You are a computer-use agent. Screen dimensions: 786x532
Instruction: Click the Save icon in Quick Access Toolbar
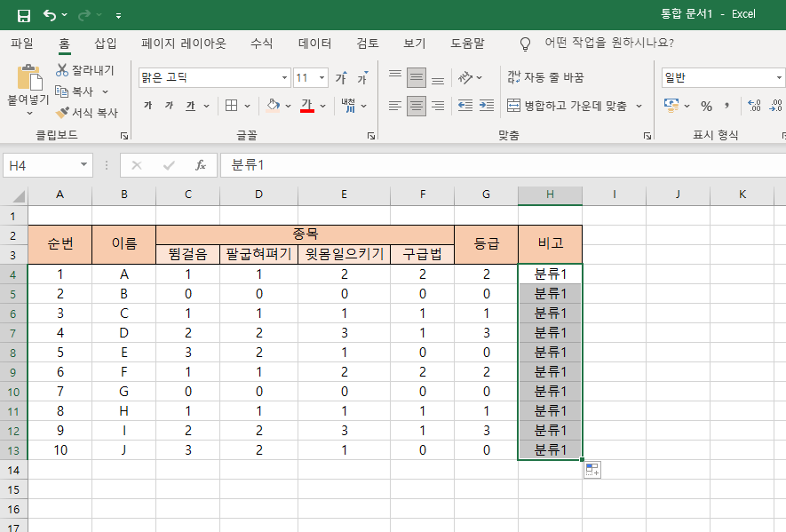click(x=24, y=14)
